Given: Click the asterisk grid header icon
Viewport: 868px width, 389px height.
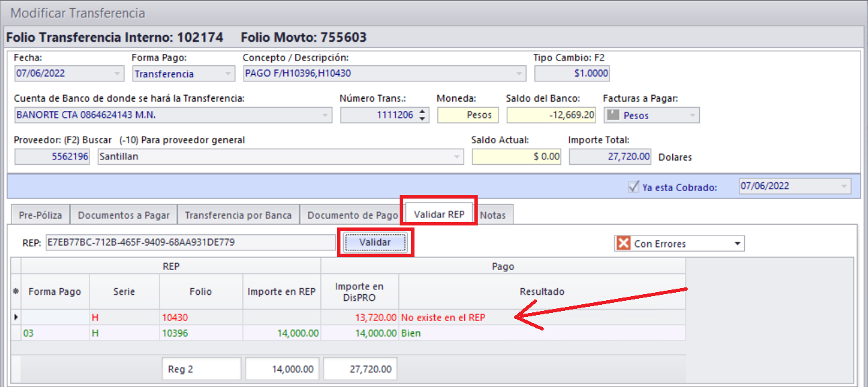Looking at the screenshot, I should click(15, 291).
